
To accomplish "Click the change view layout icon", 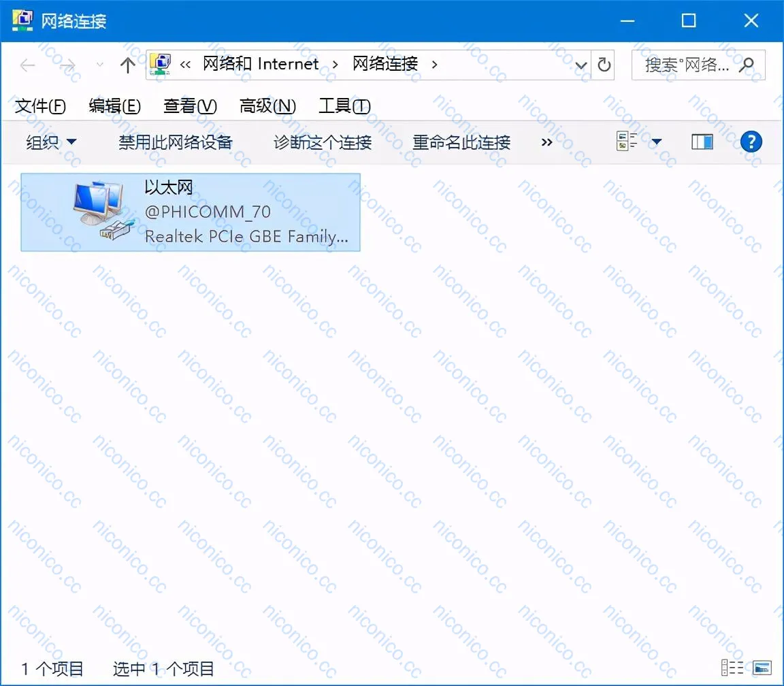I will tap(627, 142).
